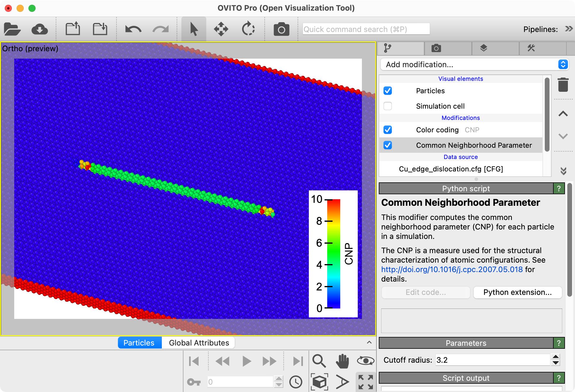Screen dimensions: 575x392
Task: Open the Rendering tab with camera icon
Action: 436,48
